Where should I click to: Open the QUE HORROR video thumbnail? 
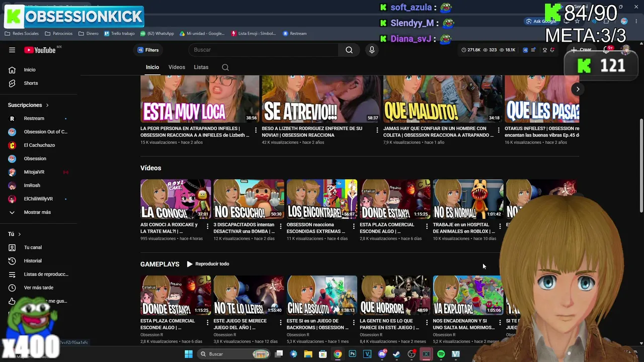tap(395, 295)
